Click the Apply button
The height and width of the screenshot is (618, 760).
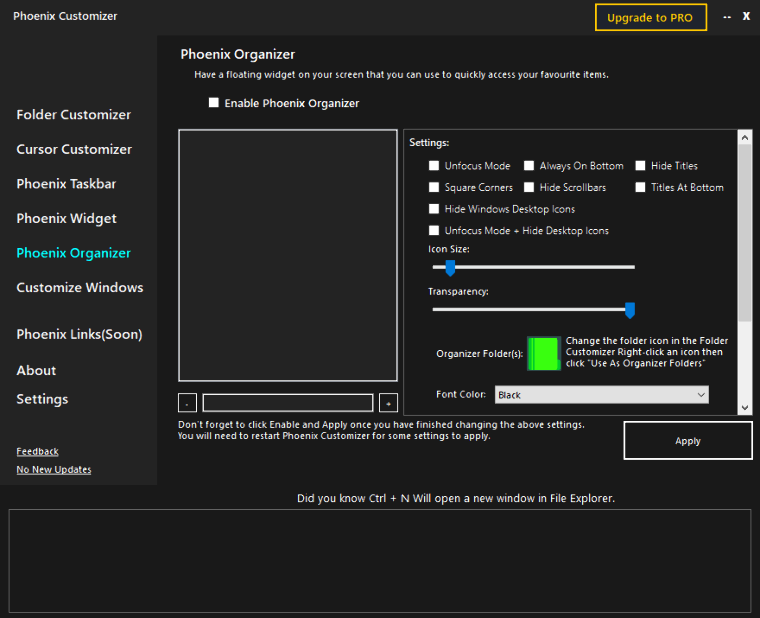[x=688, y=441]
